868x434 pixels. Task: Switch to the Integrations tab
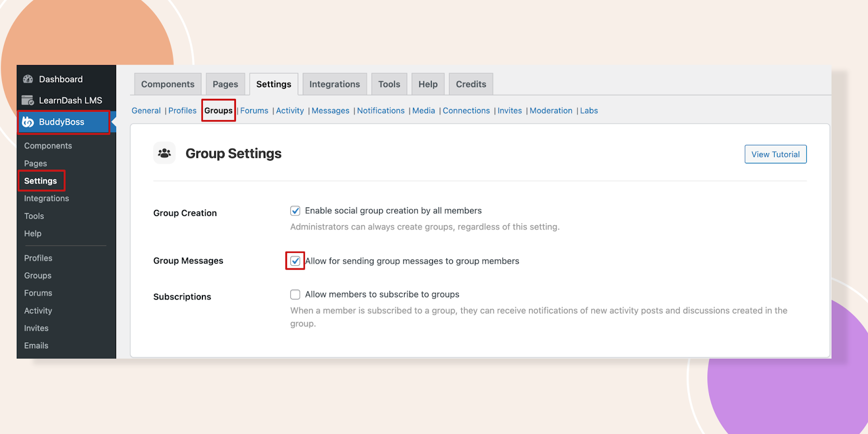coord(335,84)
